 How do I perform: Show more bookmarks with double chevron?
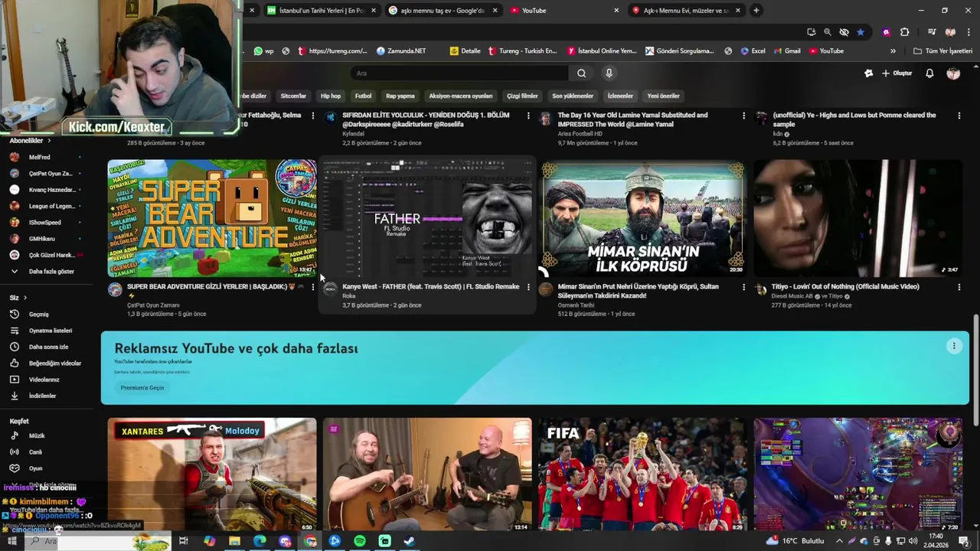(893, 51)
